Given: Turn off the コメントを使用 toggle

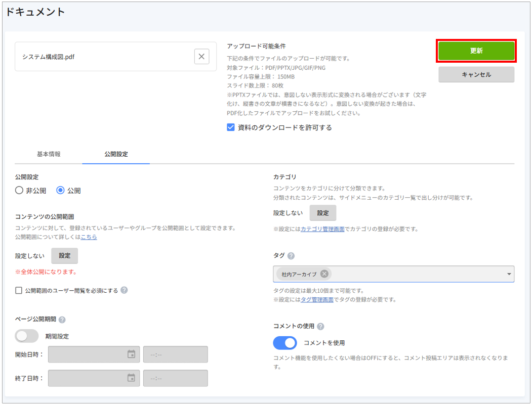Looking at the screenshot, I should [x=285, y=343].
